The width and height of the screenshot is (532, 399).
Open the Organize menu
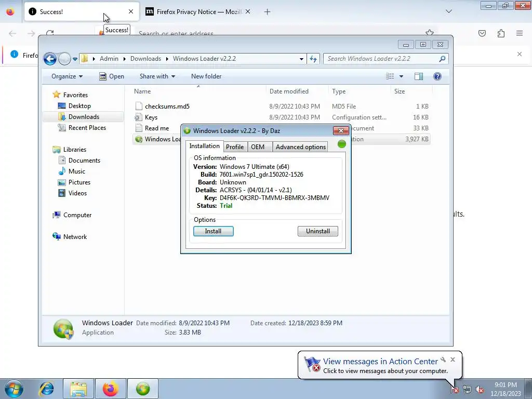coord(67,76)
